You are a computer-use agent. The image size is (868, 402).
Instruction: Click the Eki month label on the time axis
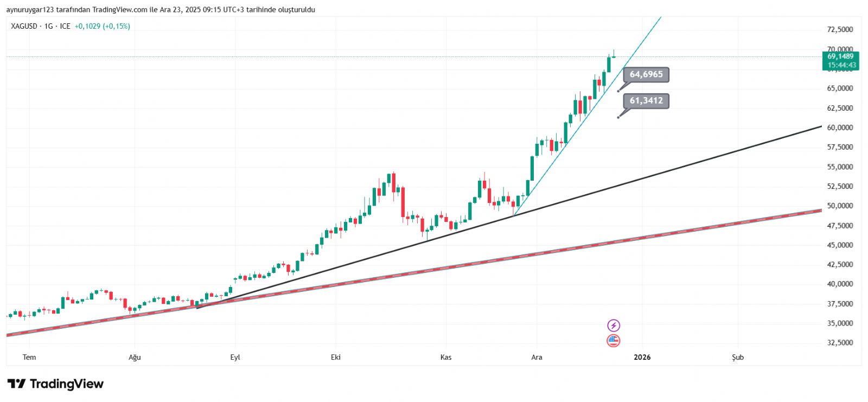click(x=336, y=357)
